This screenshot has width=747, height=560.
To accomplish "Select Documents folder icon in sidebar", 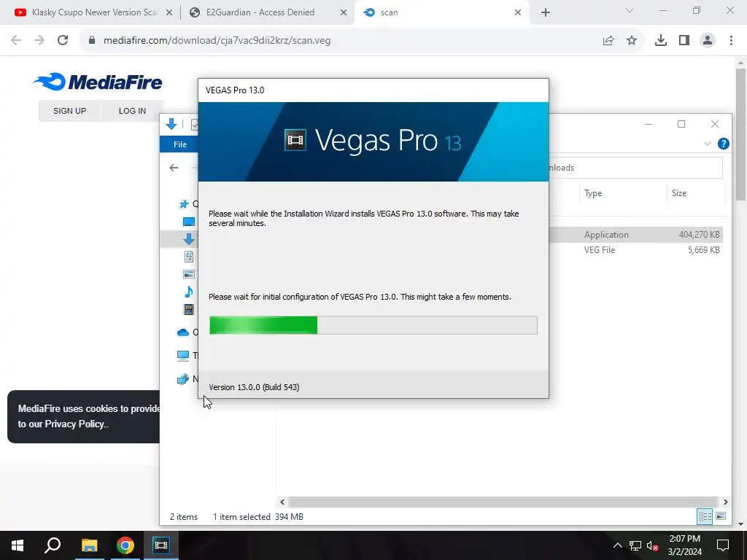I will (x=189, y=257).
